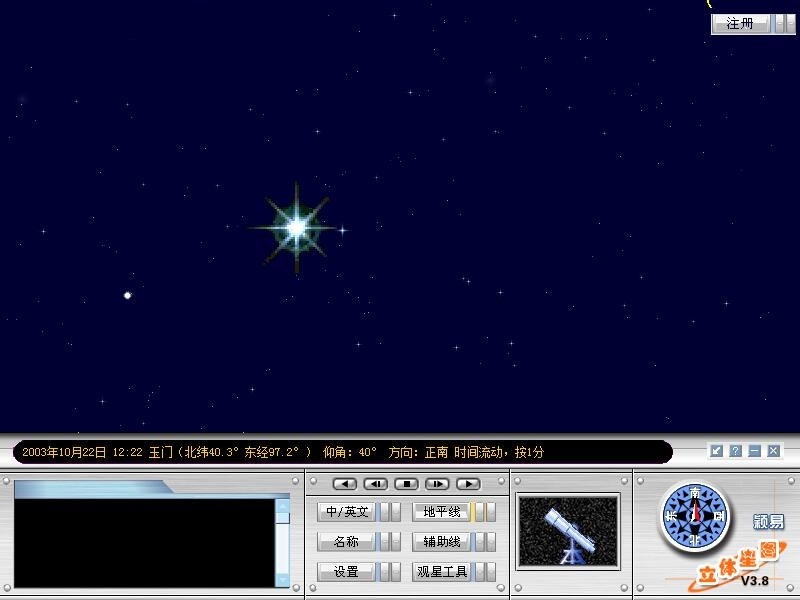Click the play forward button
The width and height of the screenshot is (800, 600).
coord(468,483)
